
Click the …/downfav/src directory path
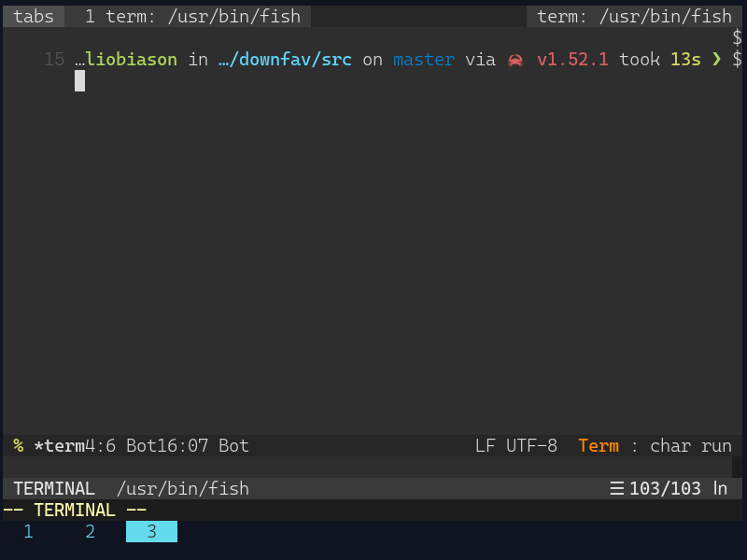pyautogui.click(x=285, y=60)
